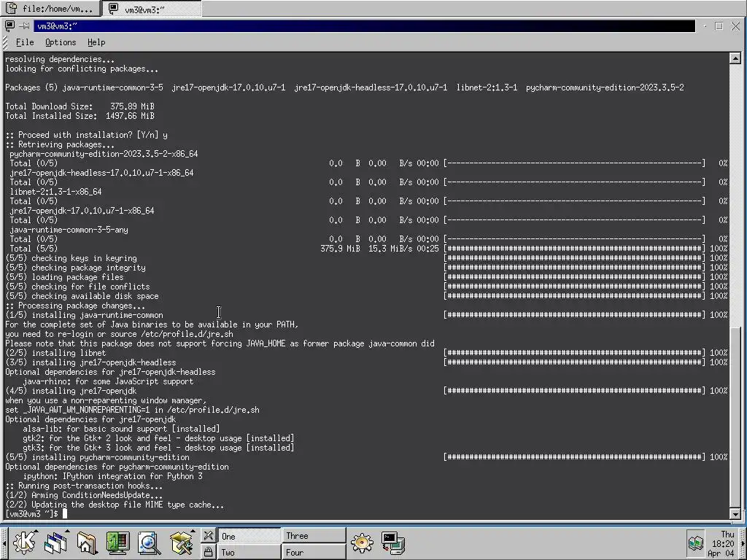Click the sticky pin icon in title bar
Viewport: 747px width, 560px height.
pos(24,26)
